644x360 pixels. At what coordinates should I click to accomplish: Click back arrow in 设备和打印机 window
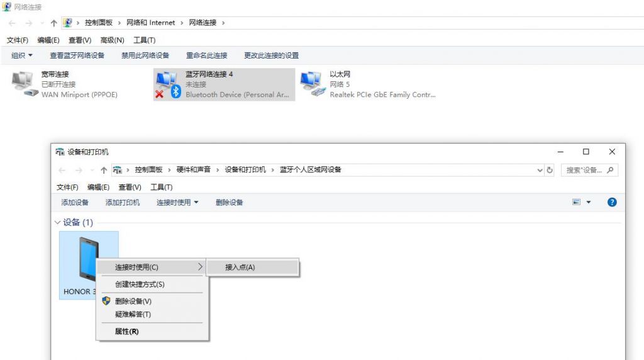[62, 170]
